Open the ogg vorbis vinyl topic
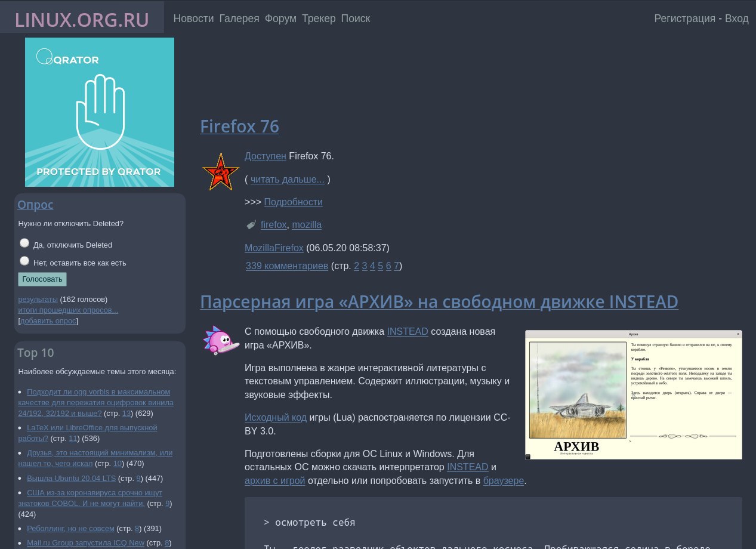The width and height of the screenshot is (756, 549). point(96,403)
